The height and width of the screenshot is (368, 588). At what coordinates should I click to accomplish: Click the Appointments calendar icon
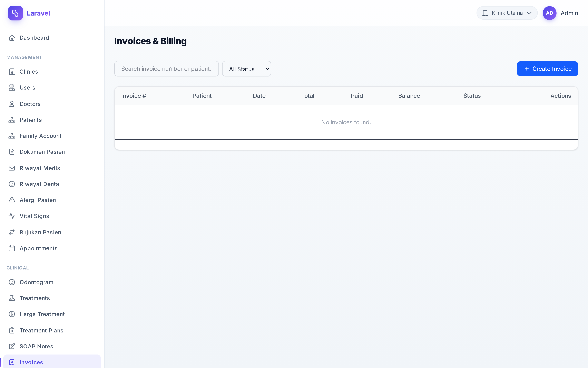[x=12, y=248]
